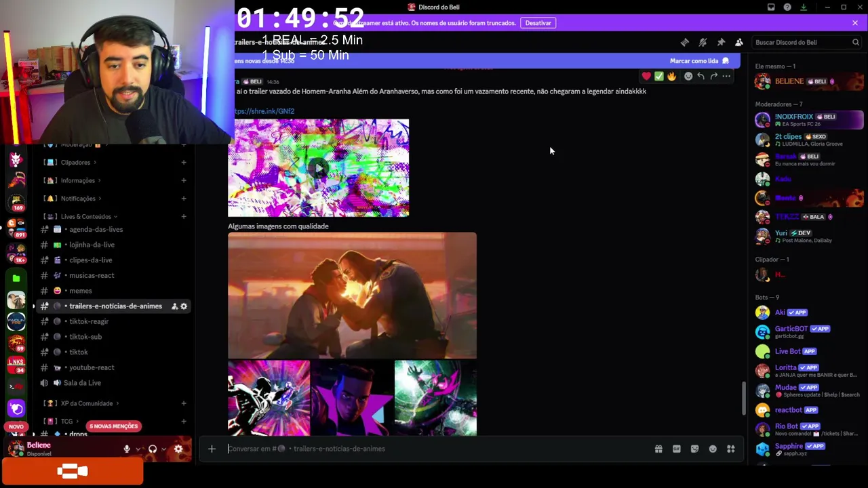This screenshot has height=488, width=868.
Task: Open the Discord inbox icon
Action: 771,7
